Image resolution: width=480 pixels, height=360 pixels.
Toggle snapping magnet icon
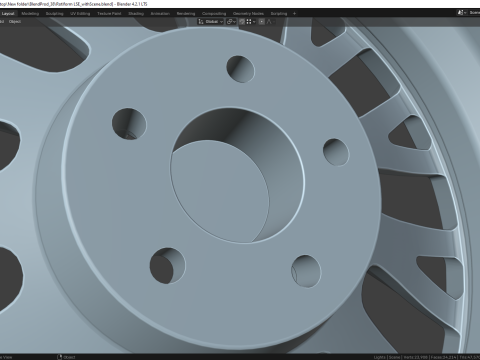[x=242, y=22]
